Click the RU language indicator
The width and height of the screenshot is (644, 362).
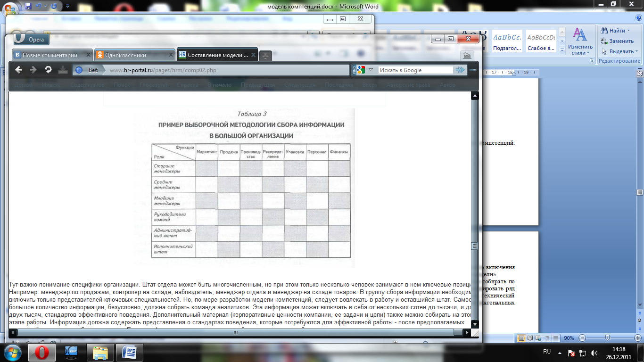547,352
